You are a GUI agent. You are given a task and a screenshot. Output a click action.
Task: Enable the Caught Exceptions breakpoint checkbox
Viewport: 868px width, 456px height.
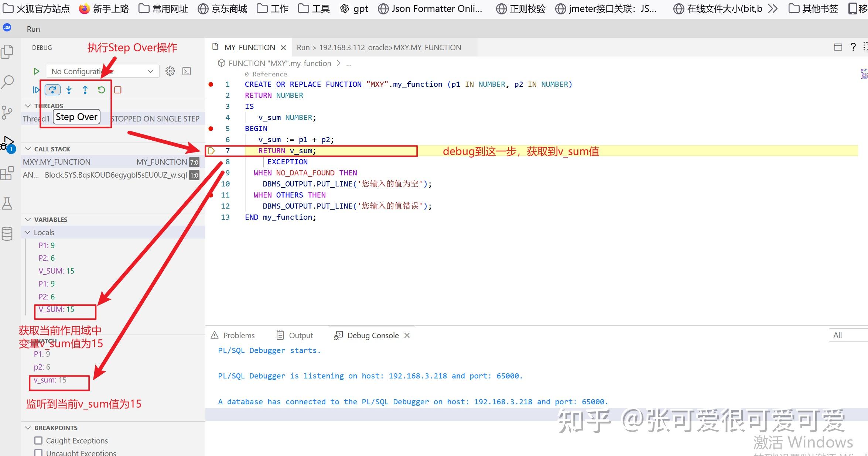click(38, 440)
